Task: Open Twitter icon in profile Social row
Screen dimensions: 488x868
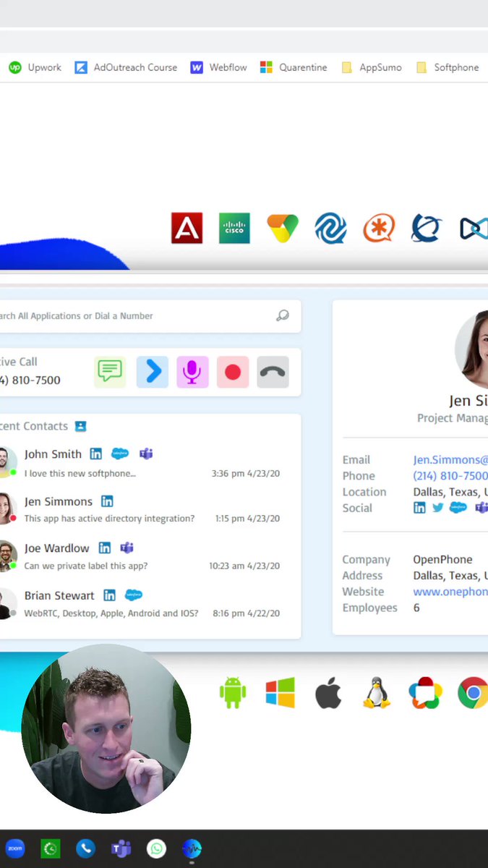Action: point(438,508)
